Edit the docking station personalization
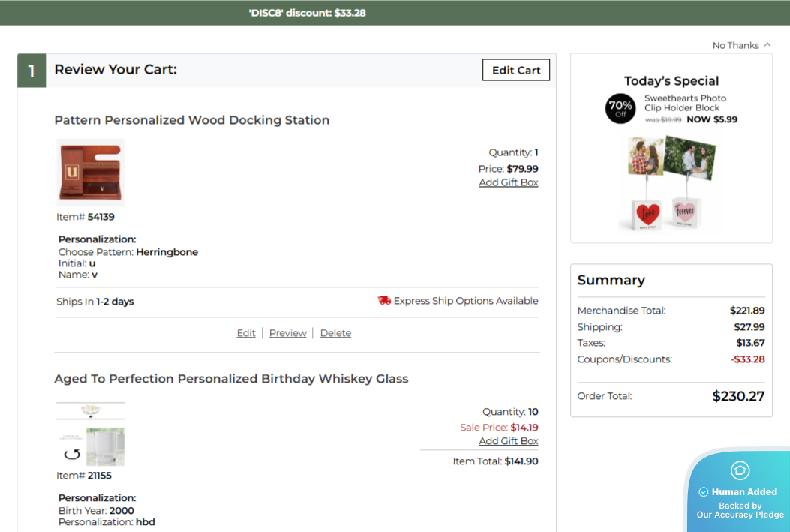Screen dimensions: 790x532 coord(246,333)
